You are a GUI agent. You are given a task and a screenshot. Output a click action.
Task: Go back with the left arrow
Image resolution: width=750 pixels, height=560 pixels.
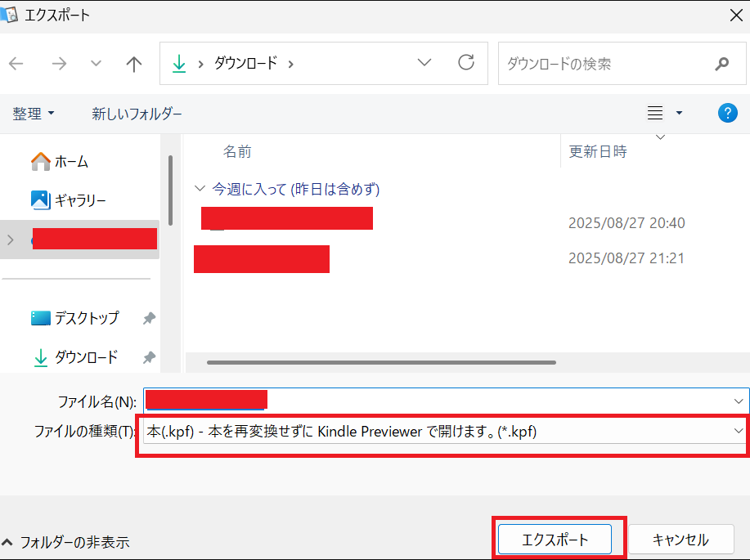16,64
